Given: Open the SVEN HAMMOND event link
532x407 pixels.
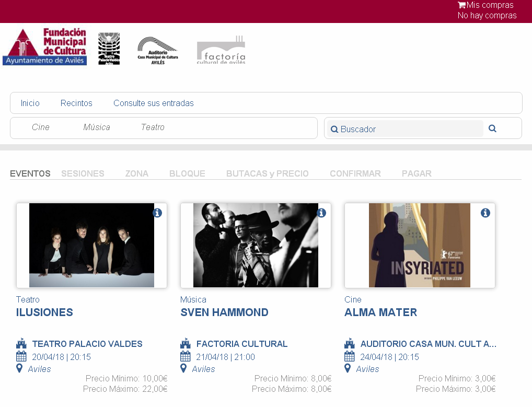Looking at the screenshot, I should 224,312.
